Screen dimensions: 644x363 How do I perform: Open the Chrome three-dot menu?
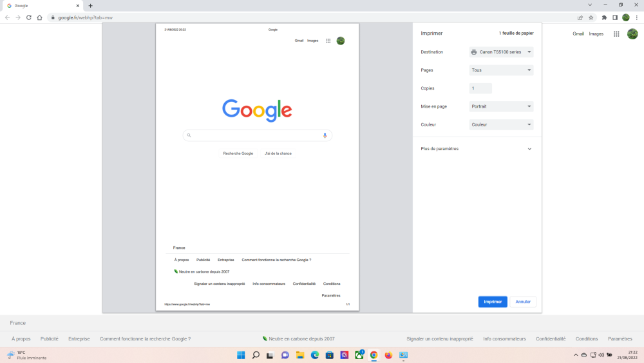(636, 17)
